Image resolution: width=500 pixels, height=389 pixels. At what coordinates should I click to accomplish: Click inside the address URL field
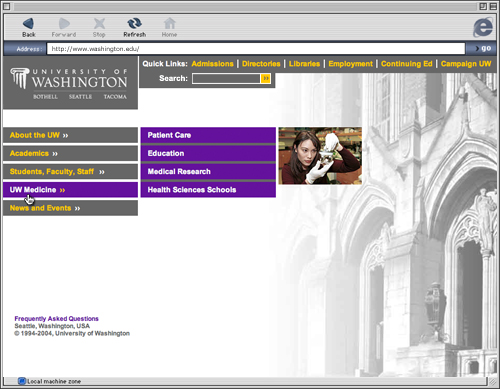(256, 49)
